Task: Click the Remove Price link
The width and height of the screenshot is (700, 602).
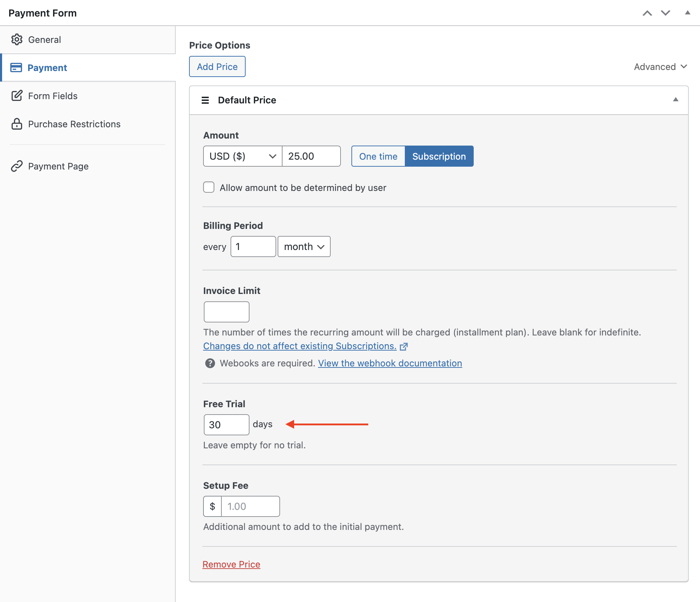Action: pos(231,564)
